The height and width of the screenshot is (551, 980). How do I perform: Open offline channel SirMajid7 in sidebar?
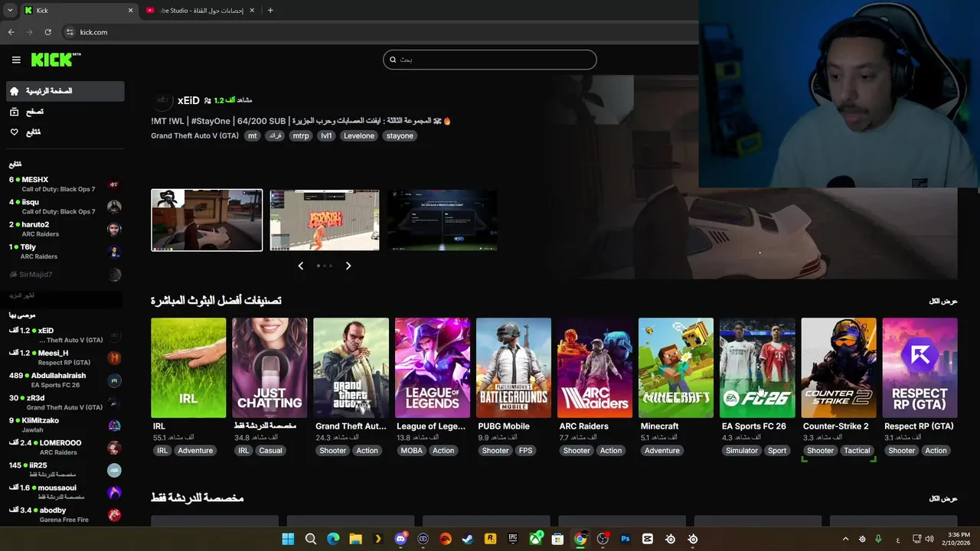(65, 275)
